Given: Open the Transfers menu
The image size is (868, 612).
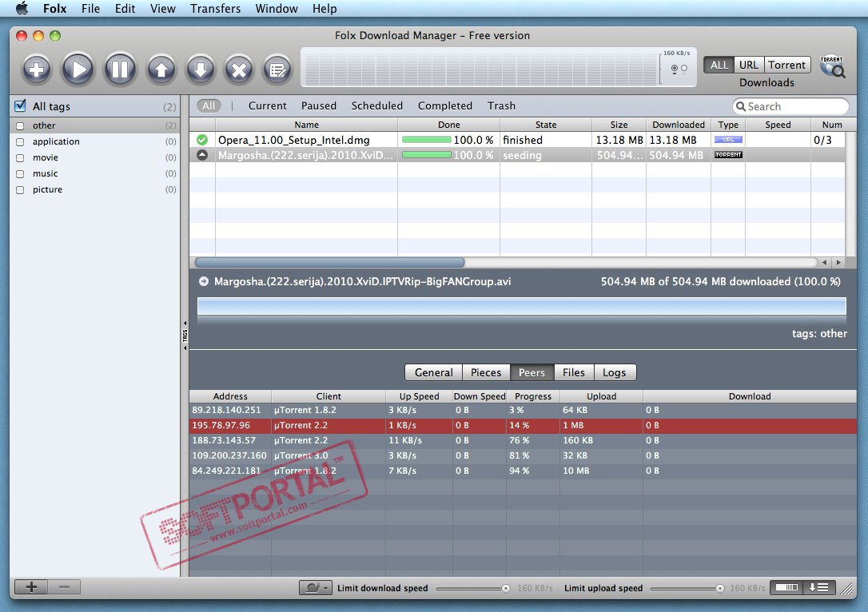Looking at the screenshot, I should click(x=215, y=8).
